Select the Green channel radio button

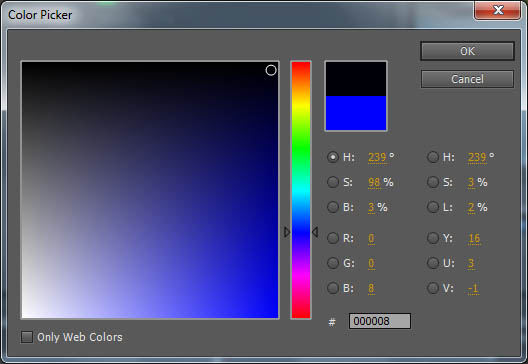(333, 263)
